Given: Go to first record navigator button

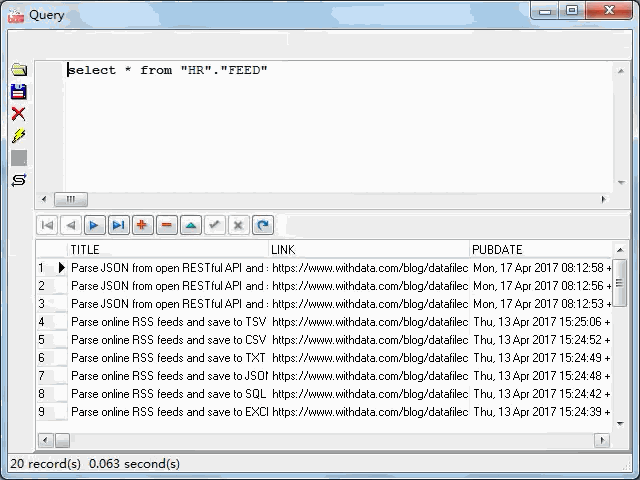Looking at the screenshot, I should (47, 225).
